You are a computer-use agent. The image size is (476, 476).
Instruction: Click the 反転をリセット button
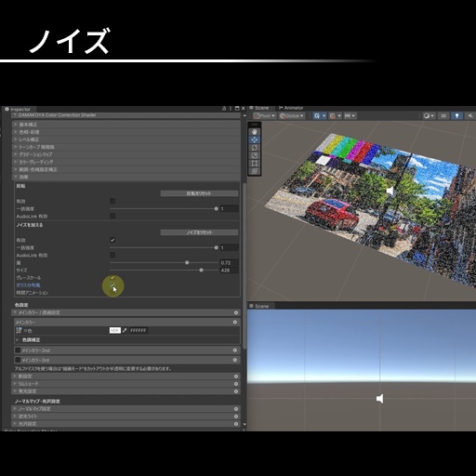[199, 193]
